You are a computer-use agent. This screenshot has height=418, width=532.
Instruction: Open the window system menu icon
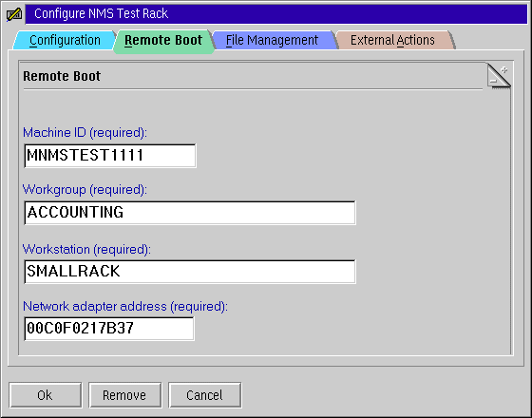pos(14,14)
